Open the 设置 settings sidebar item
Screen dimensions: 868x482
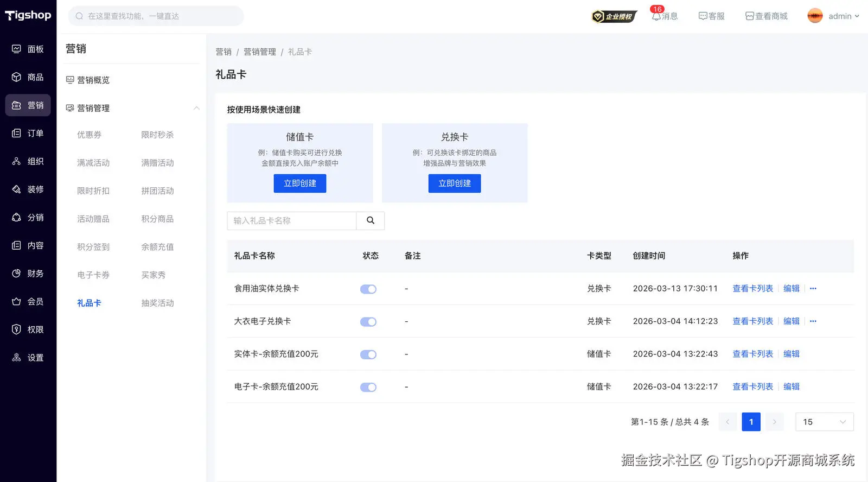(x=28, y=358)
